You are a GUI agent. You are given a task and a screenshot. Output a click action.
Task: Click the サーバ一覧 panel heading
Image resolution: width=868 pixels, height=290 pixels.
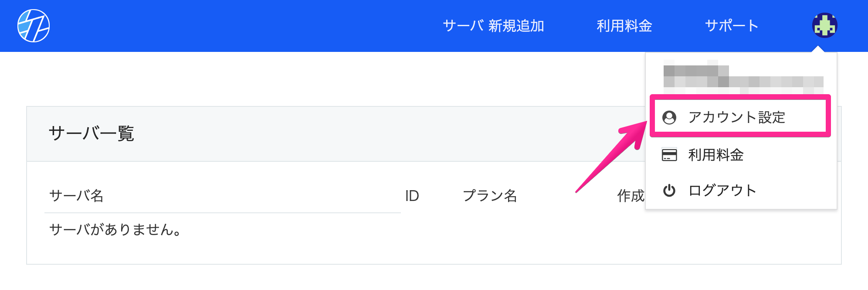[x=92, y=133]
